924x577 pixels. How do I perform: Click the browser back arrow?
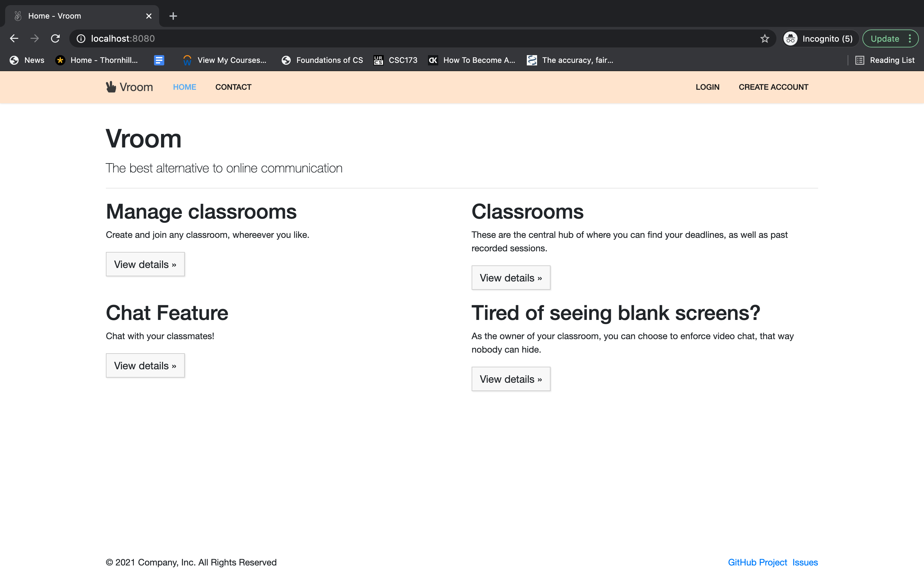(14, 38)
